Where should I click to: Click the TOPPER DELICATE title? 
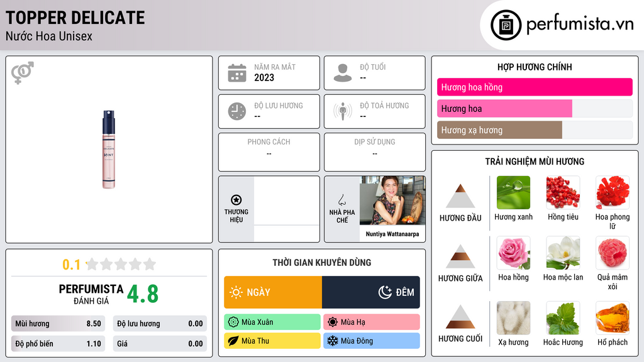pos(75,18)
